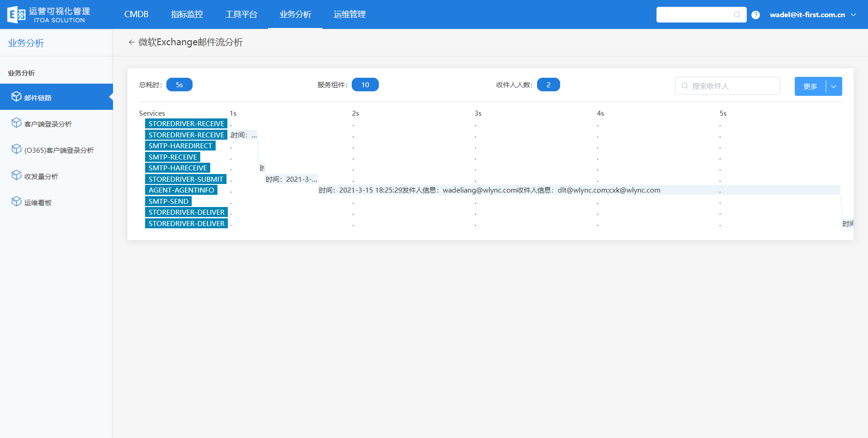Select the 业务分析 top tab

pos(295,14)
